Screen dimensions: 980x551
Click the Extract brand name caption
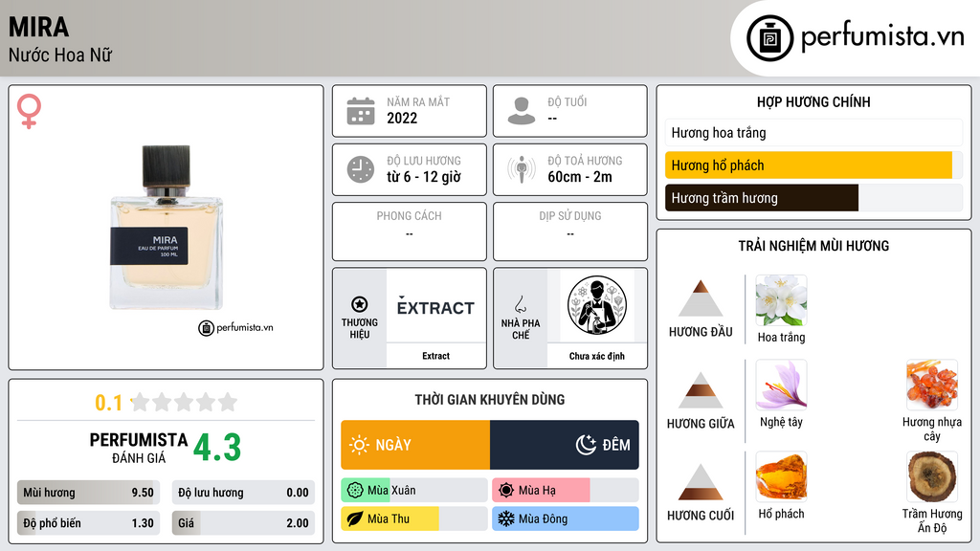click(x=435, y=356)
